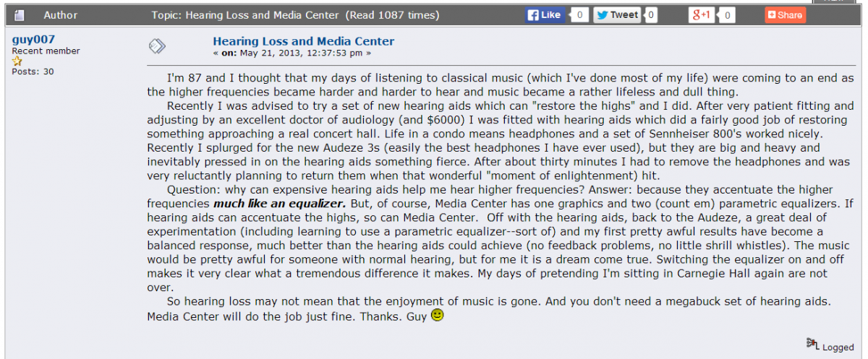Click the Facebook like count box
The height and width of the screenshot is (359, 868).
579,14
